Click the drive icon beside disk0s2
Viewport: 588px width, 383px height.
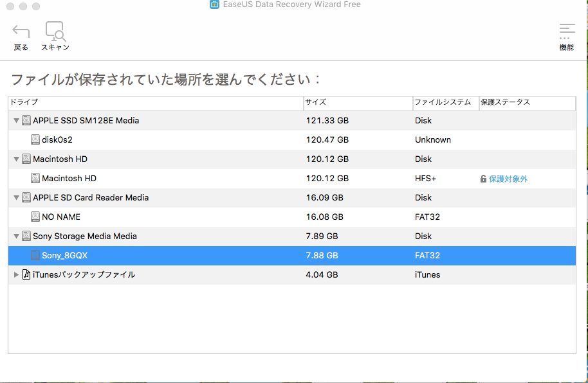35,140
